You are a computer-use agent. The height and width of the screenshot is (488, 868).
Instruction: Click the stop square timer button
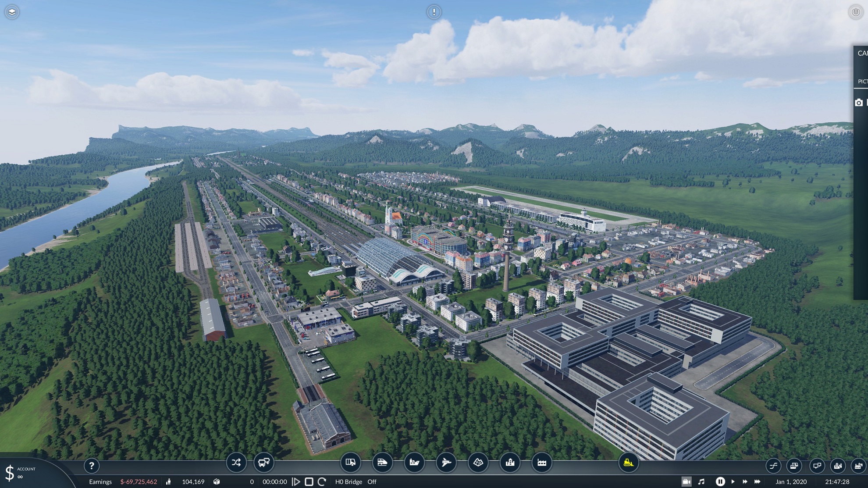pyautogui.click(x=309, y=481)
